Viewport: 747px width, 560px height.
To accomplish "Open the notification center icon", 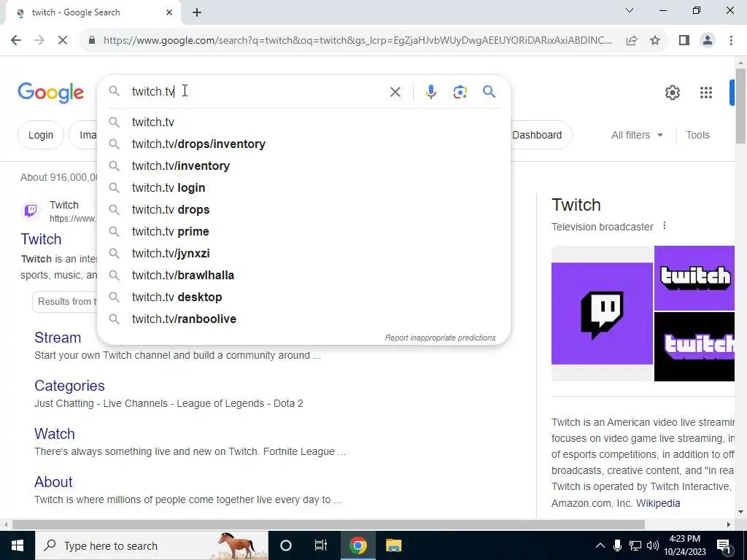I will click(x=723, y=545).
